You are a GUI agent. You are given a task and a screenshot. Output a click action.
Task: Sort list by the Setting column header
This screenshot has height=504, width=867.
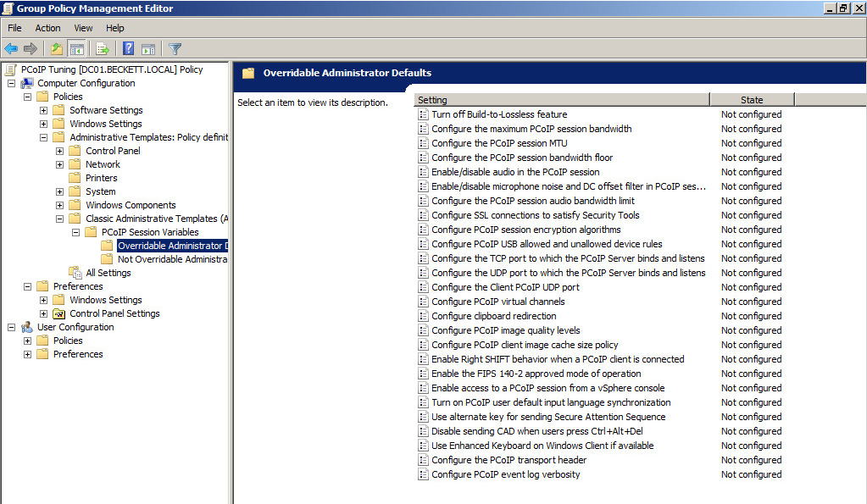[561, 100]
